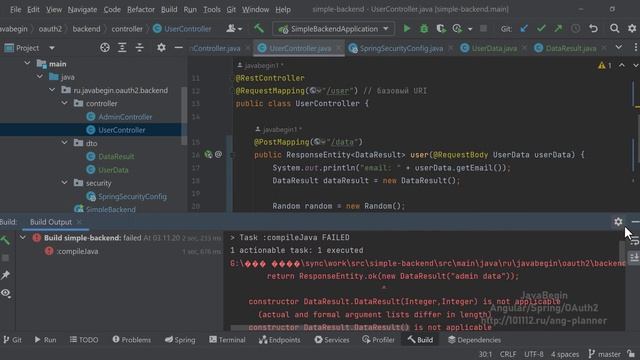Click the rollback undo icon
Screen dimensions: 640x360
tap(593, 29)
